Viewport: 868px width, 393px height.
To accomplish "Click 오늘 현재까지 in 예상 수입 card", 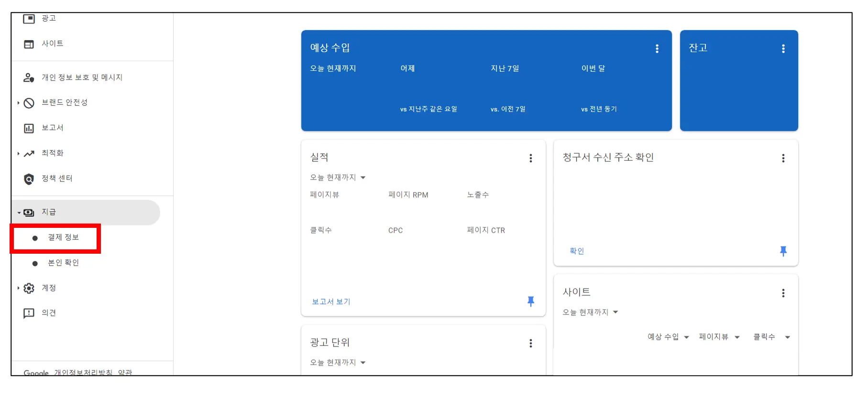I will pos(333,68).
